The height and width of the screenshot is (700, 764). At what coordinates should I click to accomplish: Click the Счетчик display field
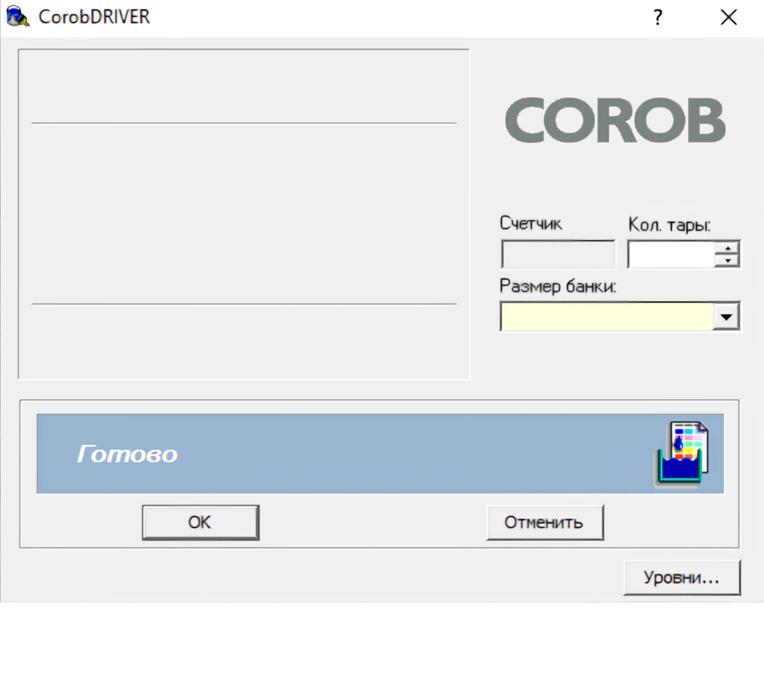(558, 254)
